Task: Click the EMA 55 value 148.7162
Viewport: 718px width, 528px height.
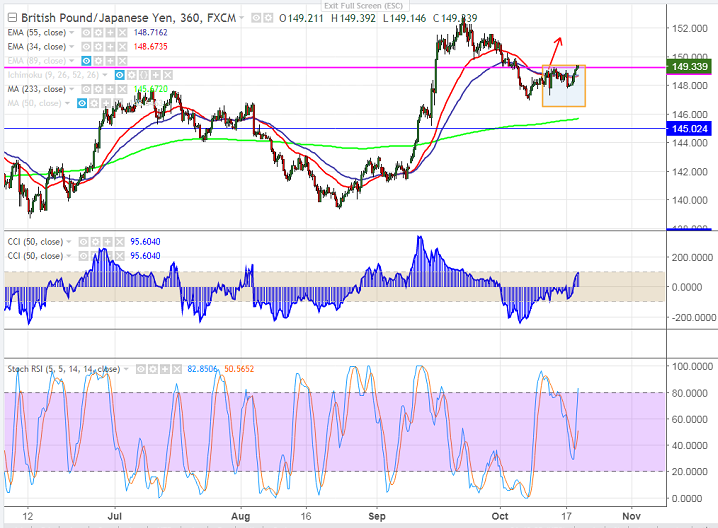Action: click(151, 33)
